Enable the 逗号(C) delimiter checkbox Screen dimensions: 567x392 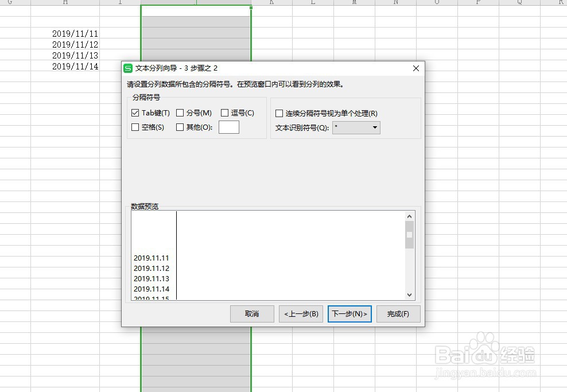pyautogui.click(x=224, y=112)
